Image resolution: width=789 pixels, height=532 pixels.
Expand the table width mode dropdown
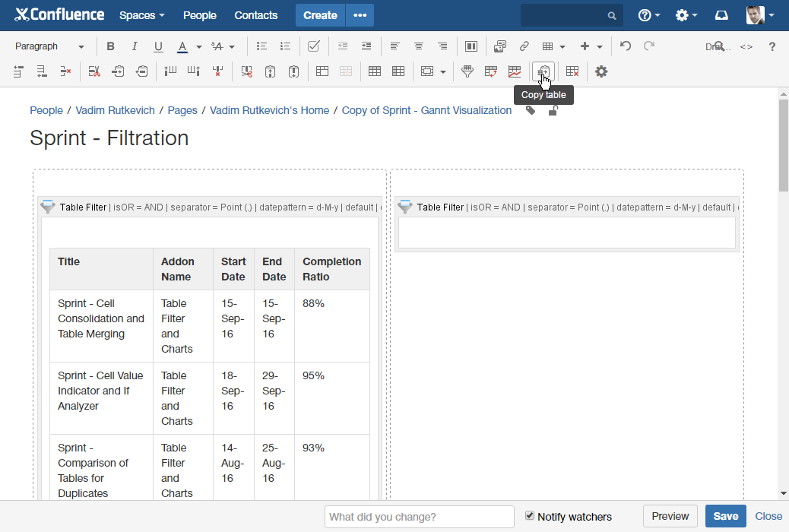(x=443, y=71)
